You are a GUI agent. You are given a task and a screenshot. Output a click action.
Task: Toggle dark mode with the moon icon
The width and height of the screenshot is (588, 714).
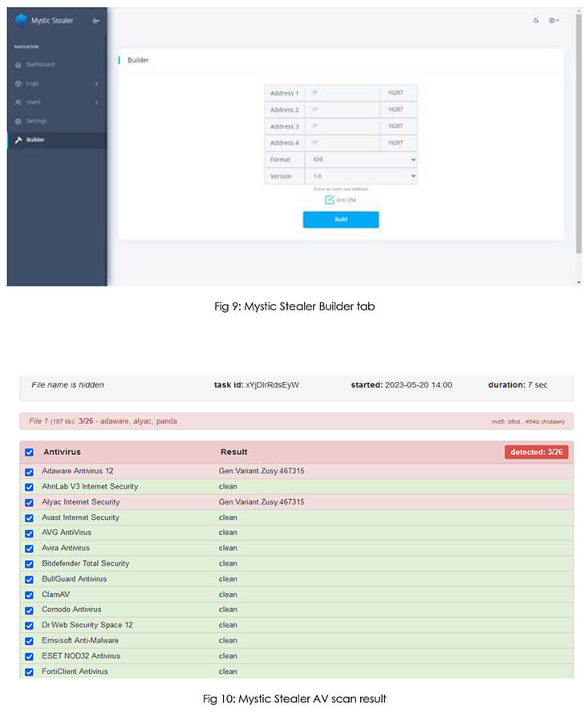(536, 21)
